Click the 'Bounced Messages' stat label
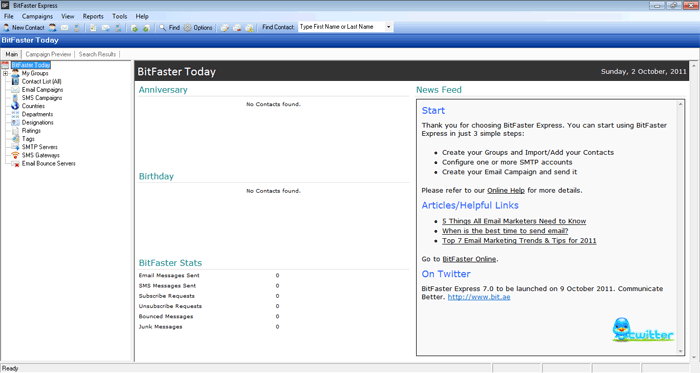Screen dimensions: 700x373 tap(166, 317)
